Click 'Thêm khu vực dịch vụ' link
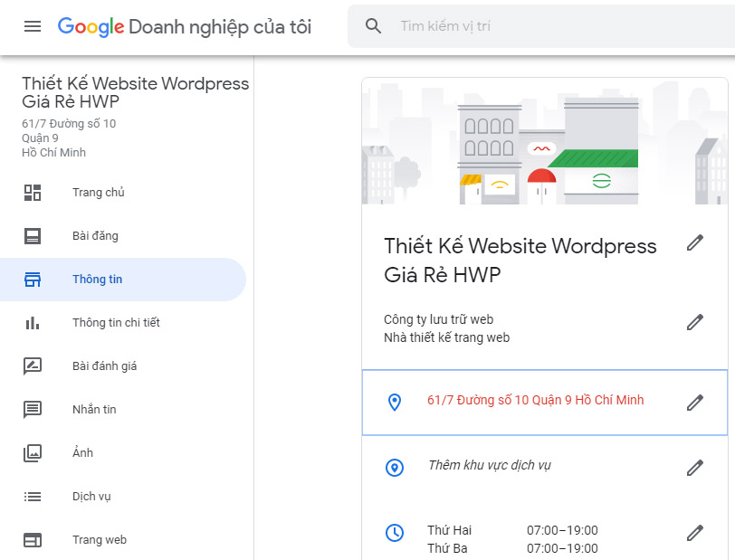 (490, 465)
